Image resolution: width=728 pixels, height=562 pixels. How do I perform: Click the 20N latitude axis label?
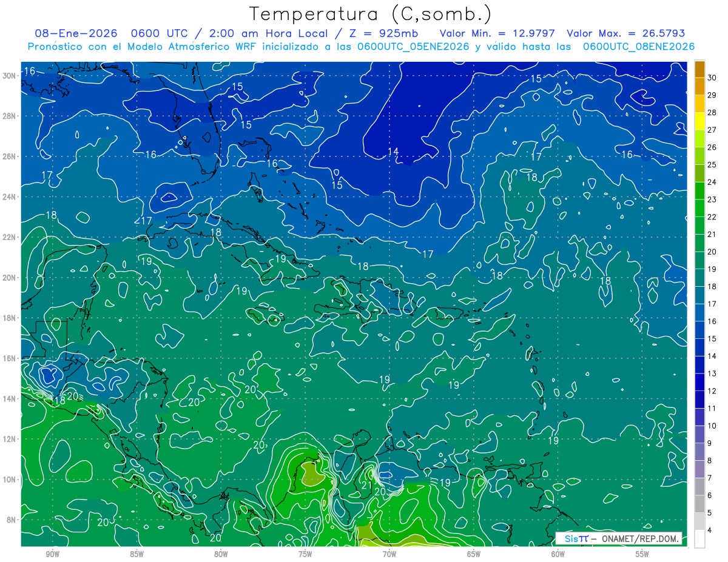(9, 277)
